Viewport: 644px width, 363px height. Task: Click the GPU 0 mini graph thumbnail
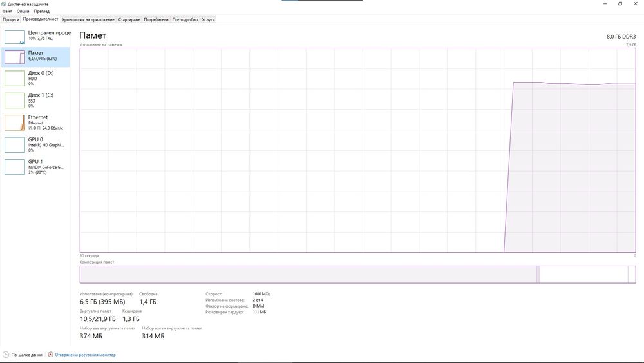(x=15, y=144)
